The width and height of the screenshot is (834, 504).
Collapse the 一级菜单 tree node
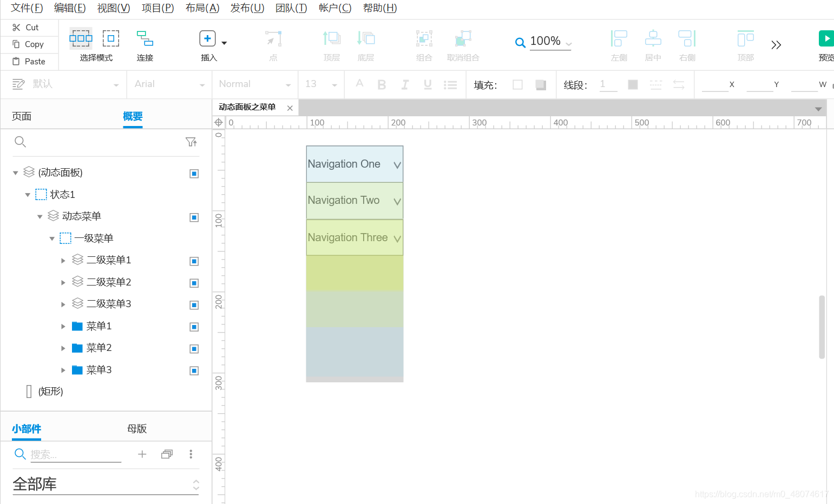click(52, 238)
